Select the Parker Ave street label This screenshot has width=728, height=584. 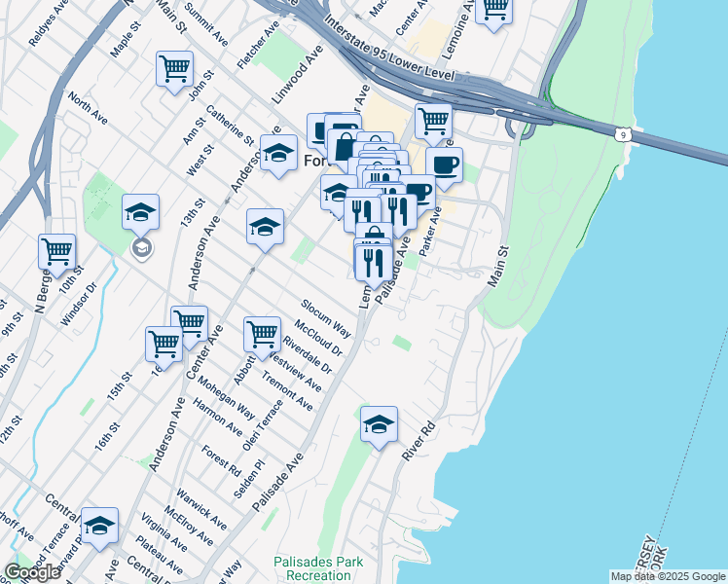click(x=430, y=232)
